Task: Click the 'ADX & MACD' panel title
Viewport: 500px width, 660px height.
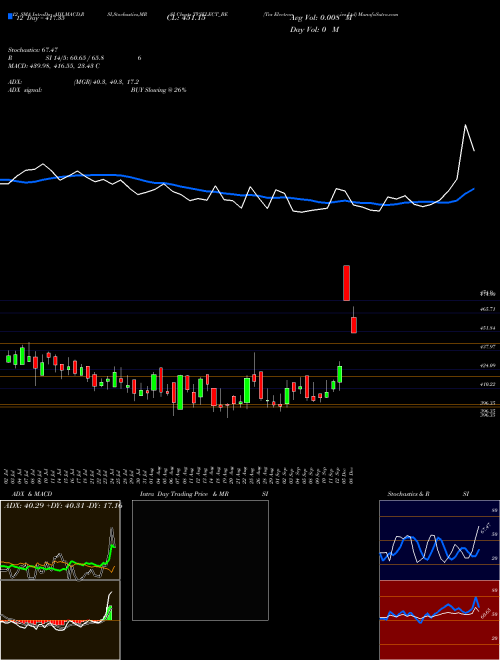Action: (32, 494)
